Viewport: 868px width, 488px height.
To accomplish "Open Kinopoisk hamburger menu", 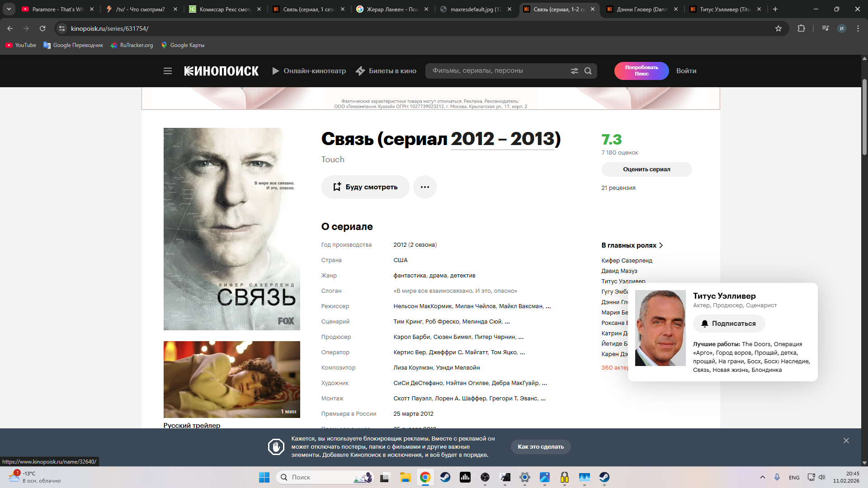I will pos(168,71).
